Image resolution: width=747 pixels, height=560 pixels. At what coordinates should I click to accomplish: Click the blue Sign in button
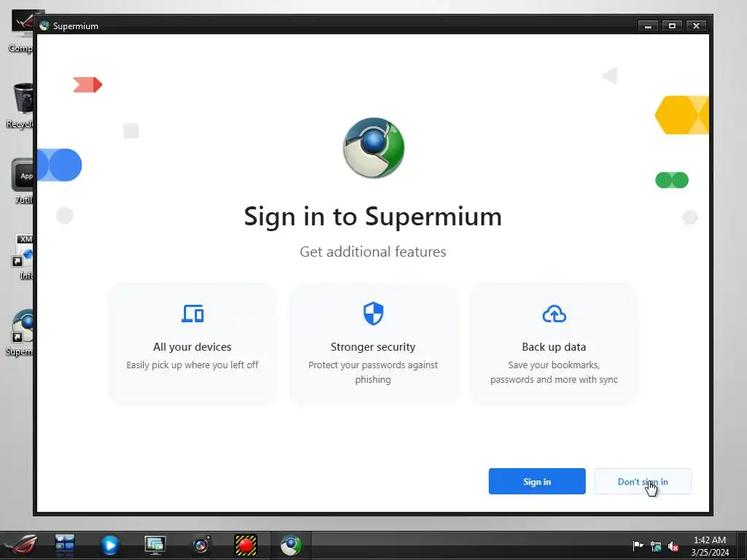click(x=537, y=481)
